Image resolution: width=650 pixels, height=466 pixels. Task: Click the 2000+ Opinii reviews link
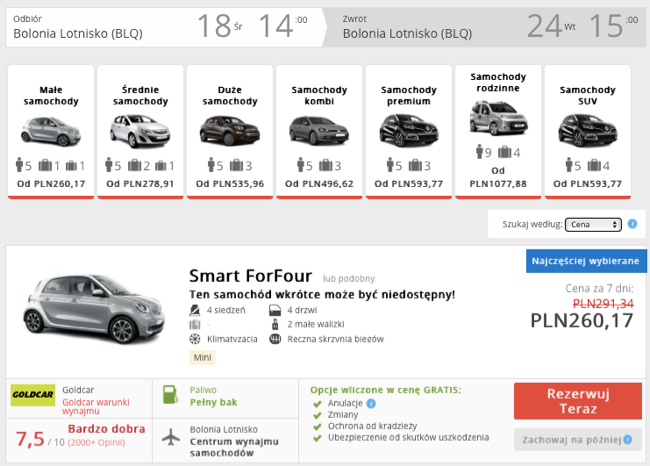tap(96, 443)
